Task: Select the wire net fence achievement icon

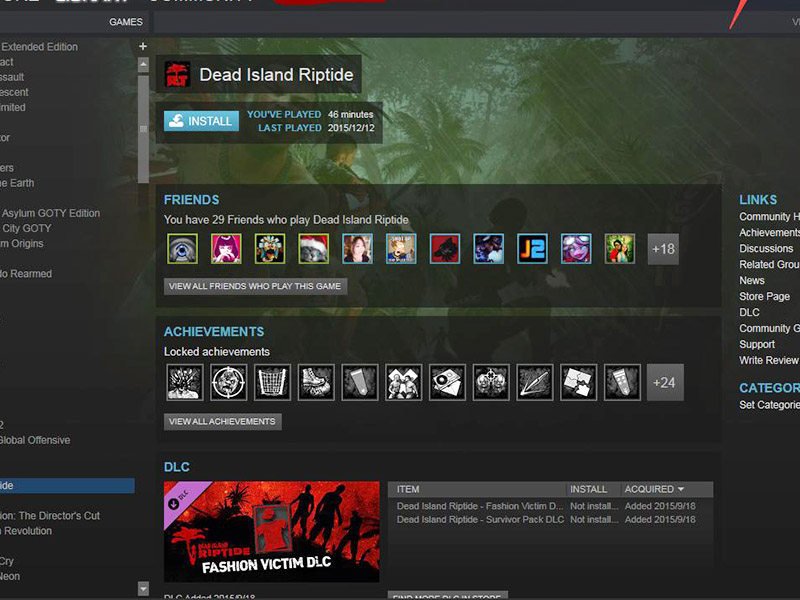Action: (x=272, y=382)
